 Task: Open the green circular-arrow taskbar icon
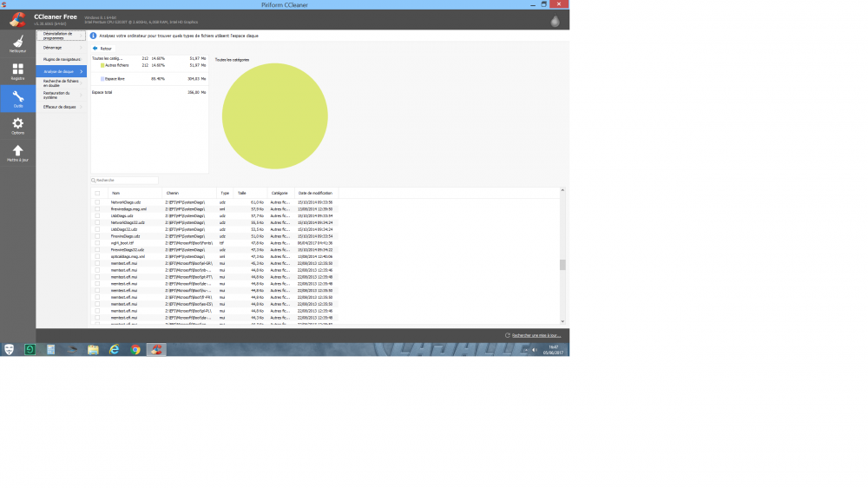[x=30, y=350]
